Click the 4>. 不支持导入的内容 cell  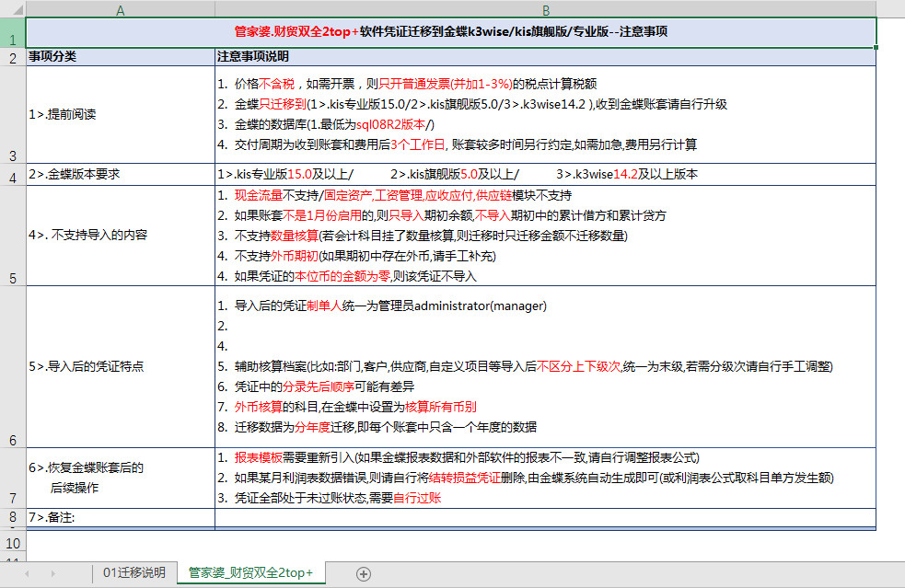click(x=121, y=235)
